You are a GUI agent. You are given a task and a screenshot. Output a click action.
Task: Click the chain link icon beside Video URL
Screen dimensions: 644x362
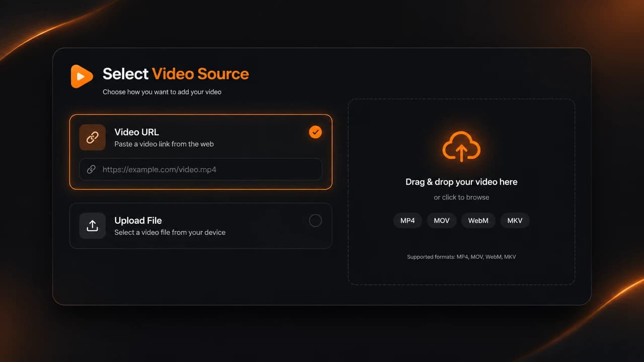click(x=93, y=137)
